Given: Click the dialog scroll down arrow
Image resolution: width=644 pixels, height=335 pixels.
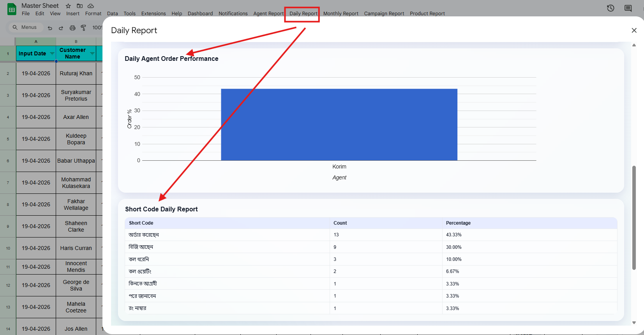Looking at the screenshot, I should tap(634, 323).
